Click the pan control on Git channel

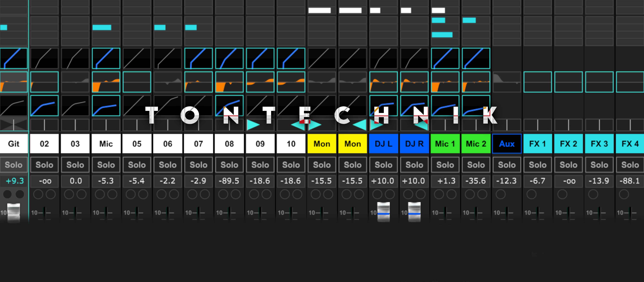pos(14,125)
